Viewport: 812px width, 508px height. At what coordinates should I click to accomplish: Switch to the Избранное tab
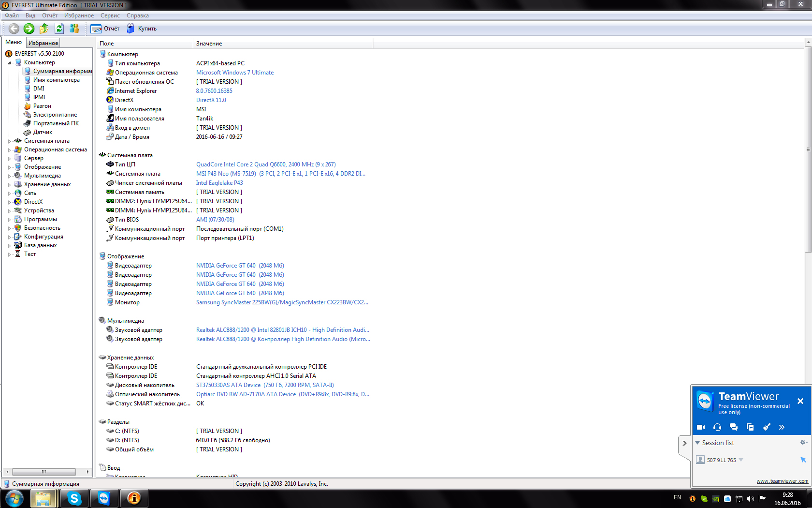pyautogui.click(x=43, y=43)
